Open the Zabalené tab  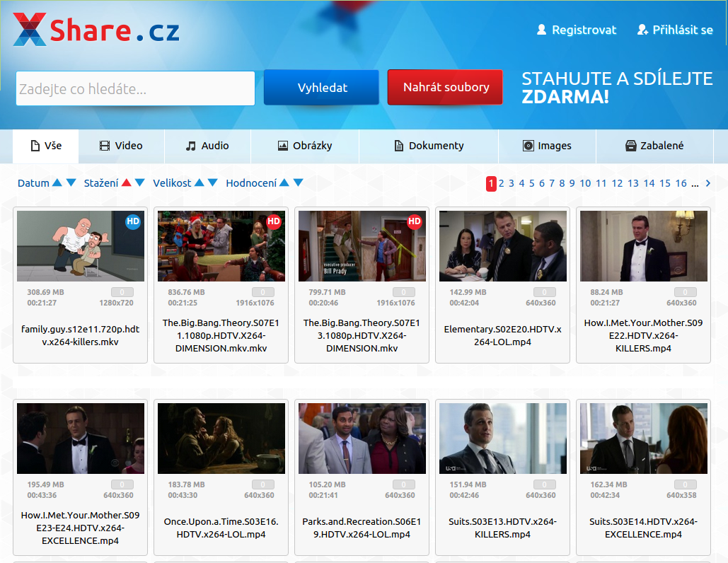click(x=654, y=146)
